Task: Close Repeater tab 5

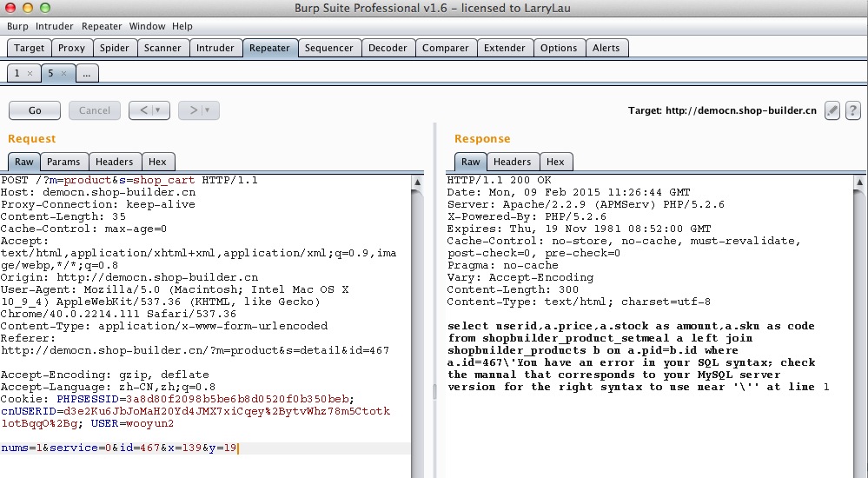Action: pos(63,73)
